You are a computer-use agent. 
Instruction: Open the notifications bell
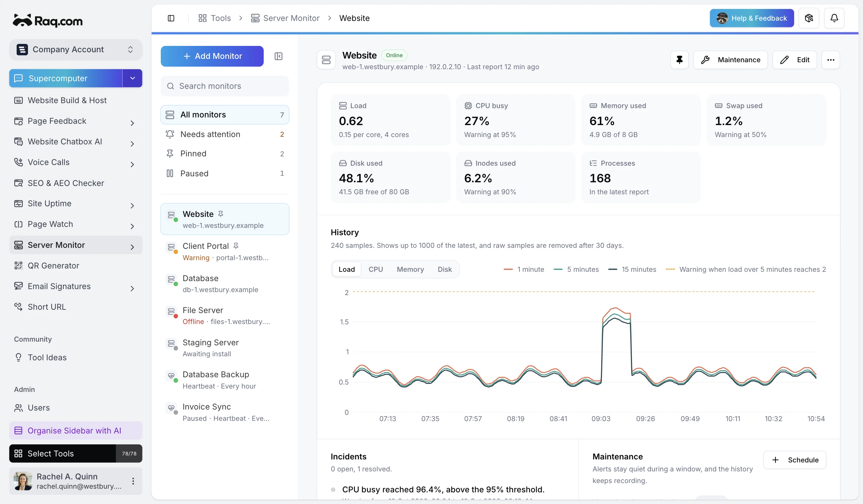[x=834, y=18]
